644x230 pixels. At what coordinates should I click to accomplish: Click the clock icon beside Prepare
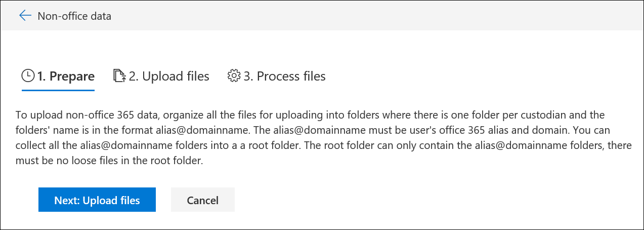[27, 76]
